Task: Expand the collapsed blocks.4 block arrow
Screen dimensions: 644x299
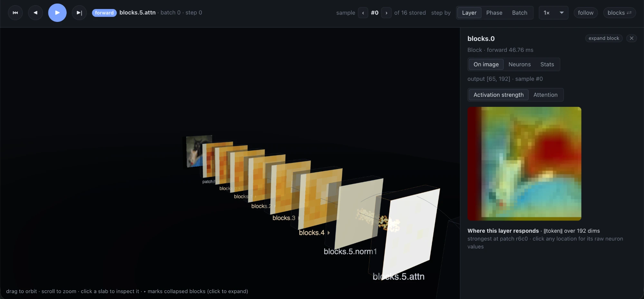Action: 329,233
